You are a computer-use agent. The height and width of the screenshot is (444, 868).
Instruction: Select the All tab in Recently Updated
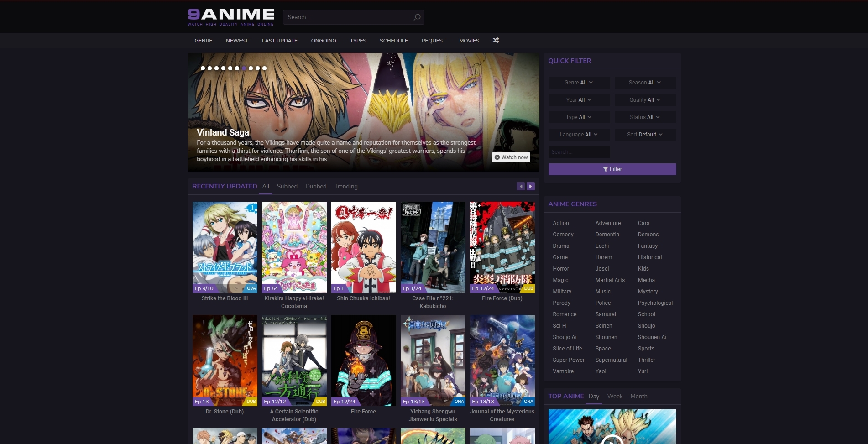(x=266, y=186)
